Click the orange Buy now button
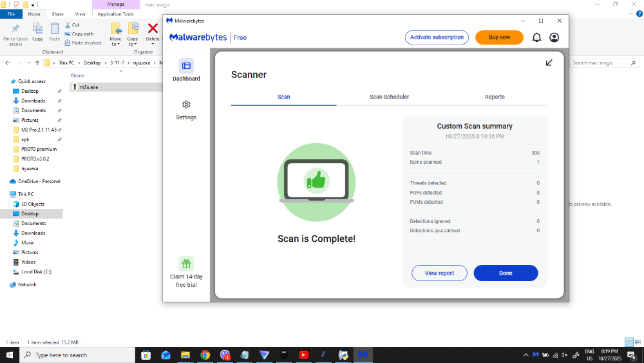Screen dimensions: 644x363 [x=499, y=37]
